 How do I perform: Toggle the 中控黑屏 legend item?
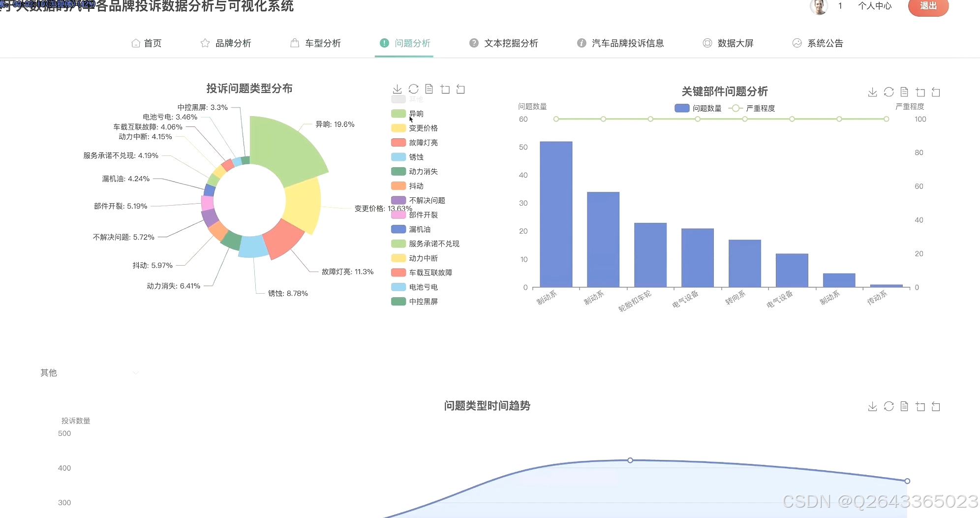coord(414,302)
